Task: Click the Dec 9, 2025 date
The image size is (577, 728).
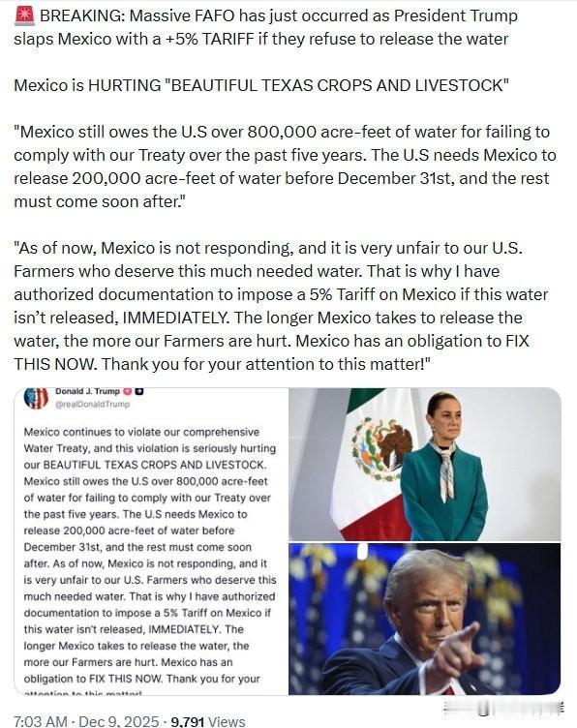Action: (118, 721)
